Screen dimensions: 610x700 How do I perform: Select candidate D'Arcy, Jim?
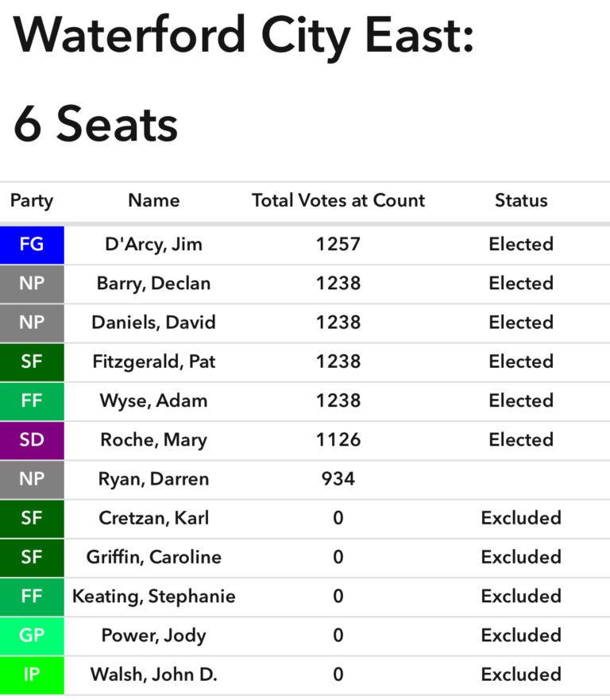point(153,245)
